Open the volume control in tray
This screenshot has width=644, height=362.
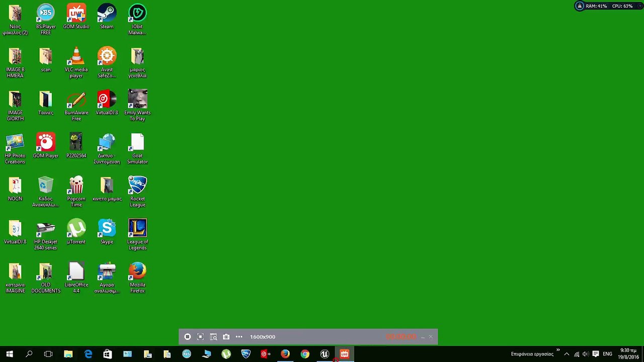[586, 354]
